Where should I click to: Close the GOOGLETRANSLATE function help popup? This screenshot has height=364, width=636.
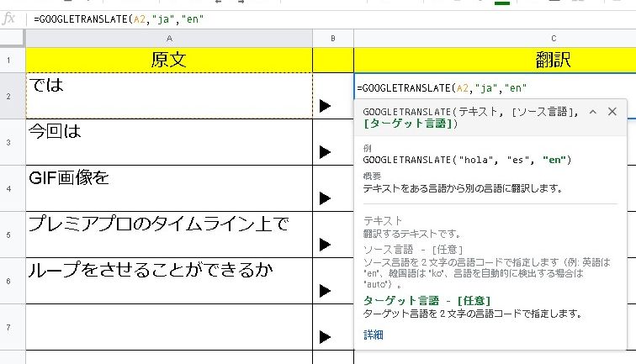point(612,112)
